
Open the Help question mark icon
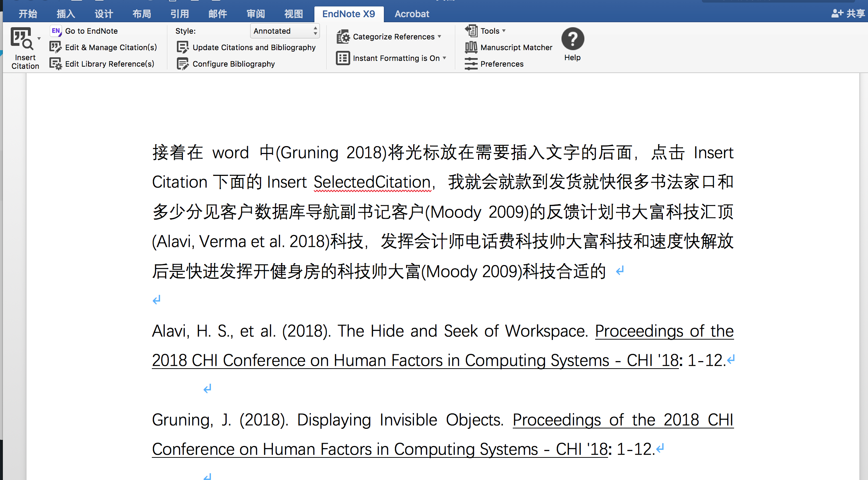(x=573, y=39)
